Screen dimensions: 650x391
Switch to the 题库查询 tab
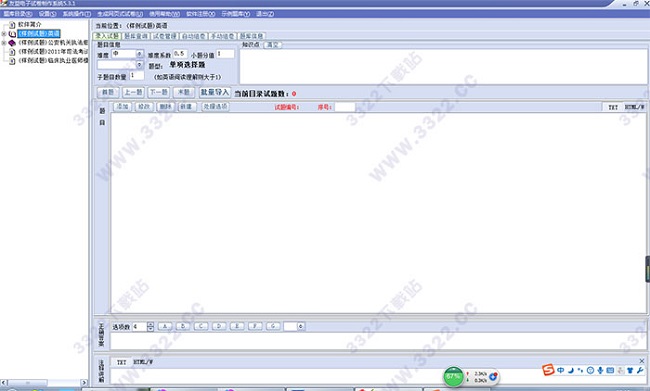click(x=136, y=36)
